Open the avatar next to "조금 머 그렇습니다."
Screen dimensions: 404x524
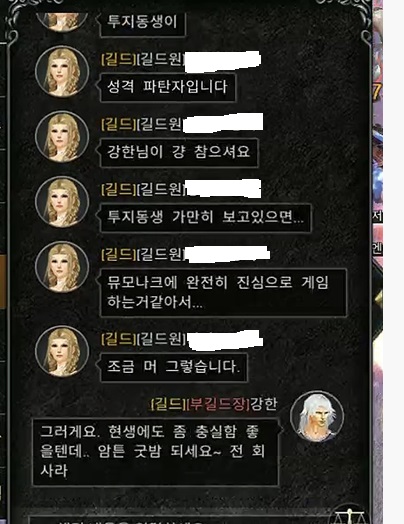[62, 351]
